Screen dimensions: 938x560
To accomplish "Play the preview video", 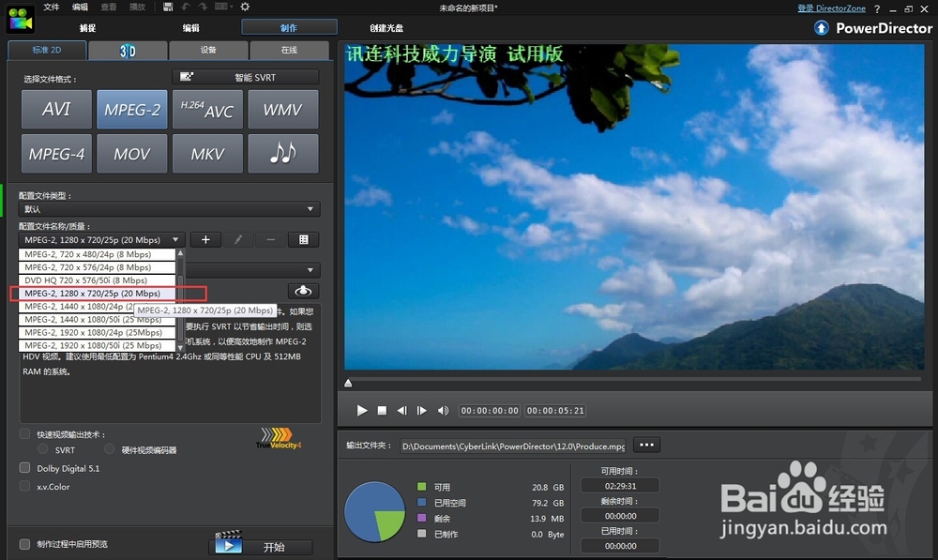I will click(362, 411).
